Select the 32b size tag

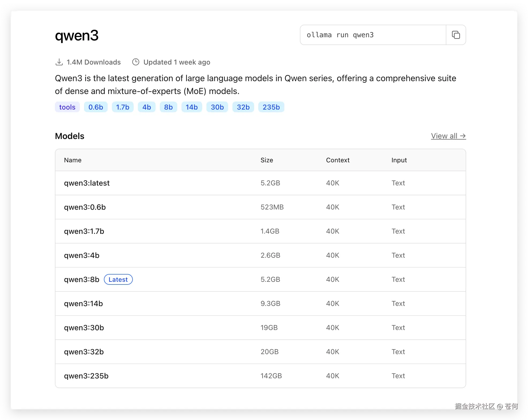[x=243, y=107]
